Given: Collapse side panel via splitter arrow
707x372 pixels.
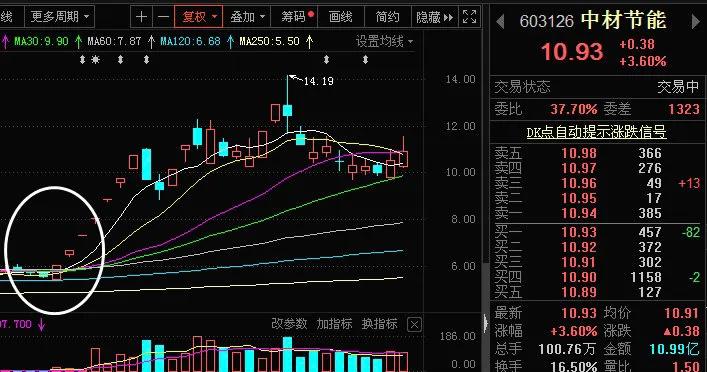Looking at the screenshot, I should [x=486, y=323].
